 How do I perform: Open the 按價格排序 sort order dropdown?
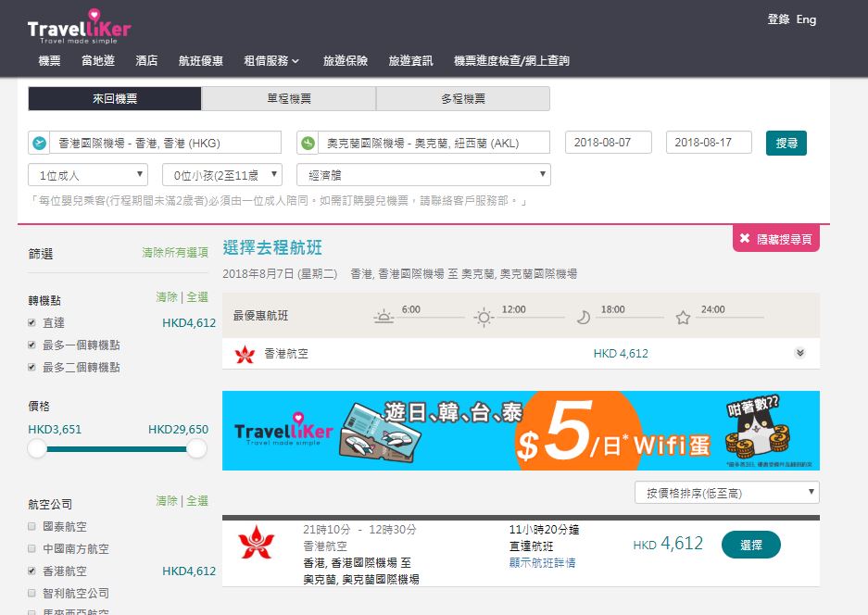727,493
